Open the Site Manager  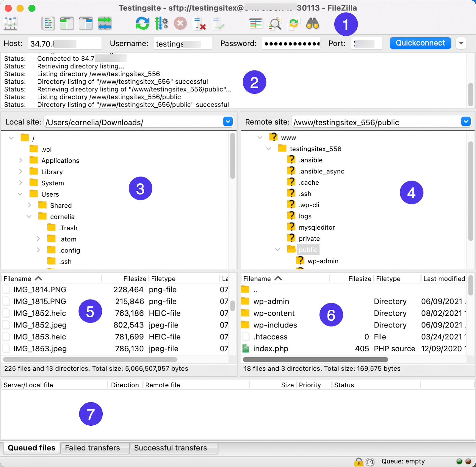(x=10, y=23)
